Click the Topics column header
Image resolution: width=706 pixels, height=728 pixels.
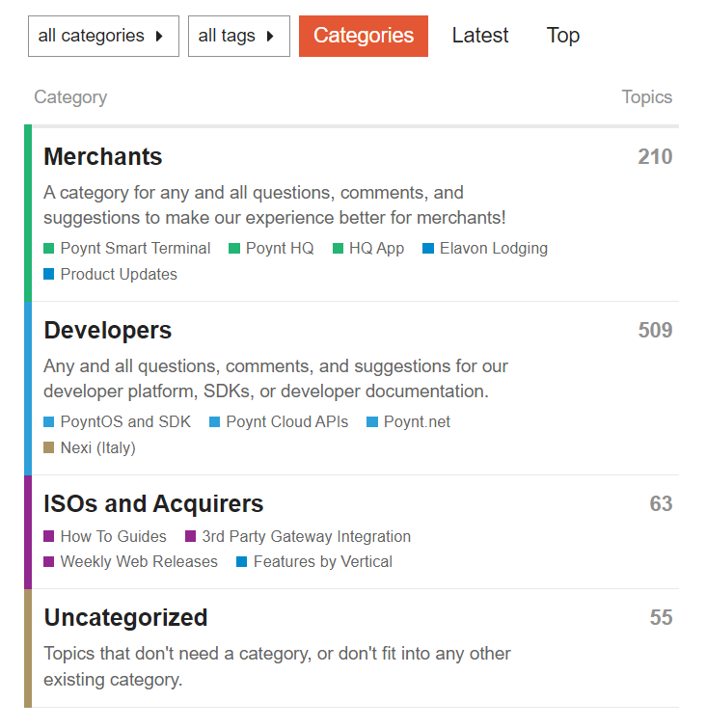[x=647, y=97]
